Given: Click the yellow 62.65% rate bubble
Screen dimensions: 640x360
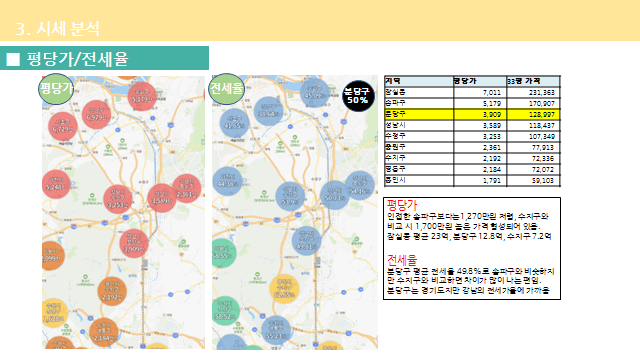Looking at the screenshot, I should (x=284, y=289).
